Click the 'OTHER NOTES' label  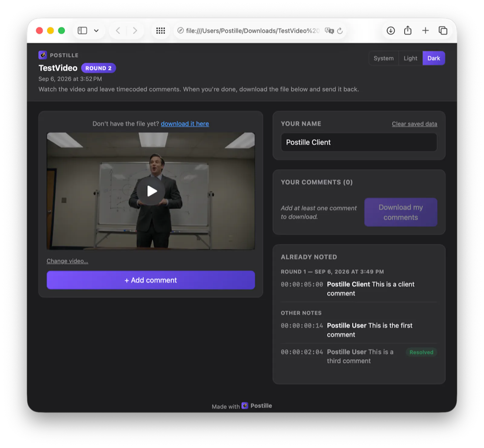click(x=301, y=313)
